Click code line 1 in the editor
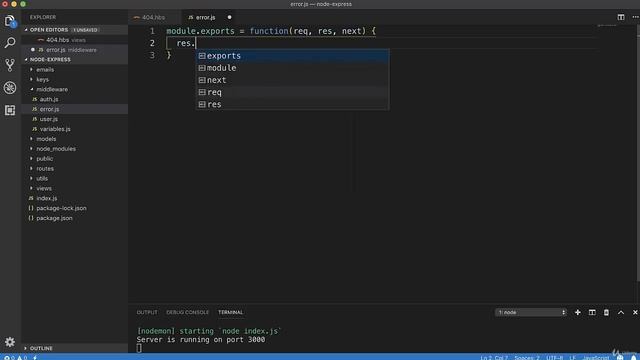Viewport: 640px width, 360px height. (x=271, y=31)
